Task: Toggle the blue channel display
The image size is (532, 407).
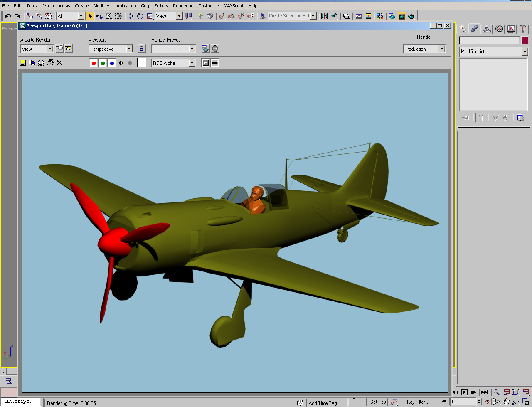Action: click(112, 63)
